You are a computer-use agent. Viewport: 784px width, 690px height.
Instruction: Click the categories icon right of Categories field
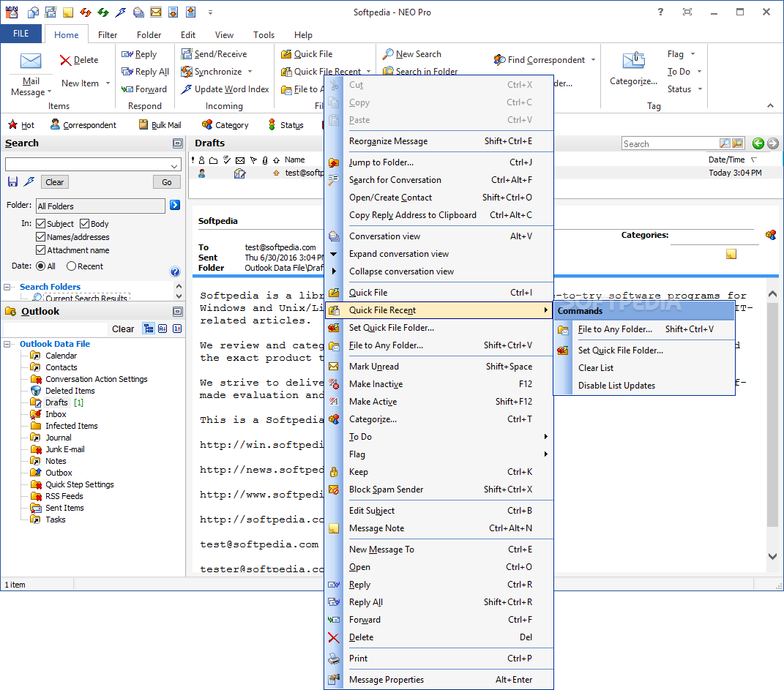(x=771, y=235)
